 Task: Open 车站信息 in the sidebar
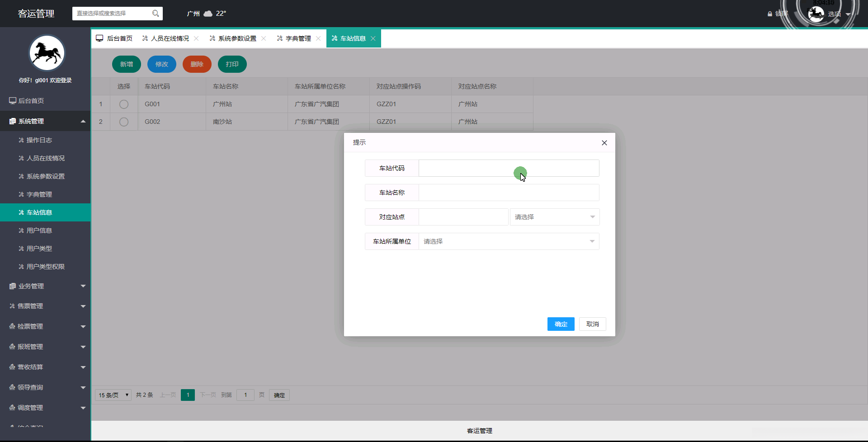[45, 212]
